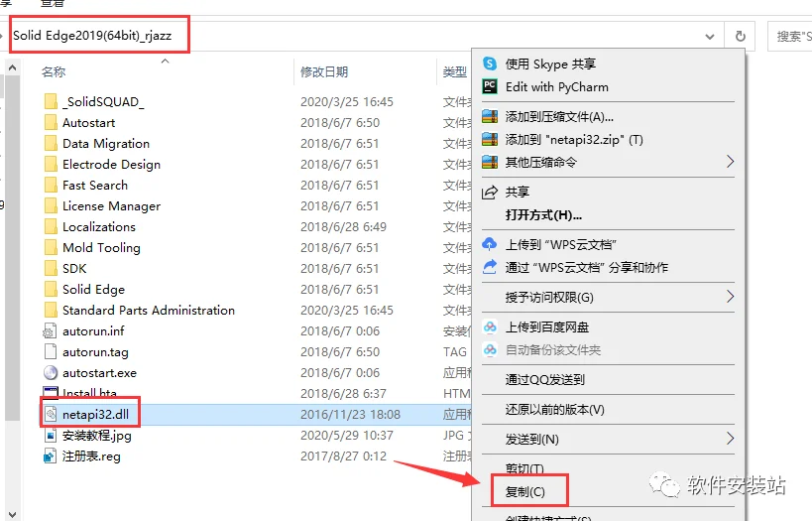The width and height of the screenshot is (812, 521).
Task: Click the Baidu Netdisk icon beside 上传到百度网盘
Action: tap(490, 327)
